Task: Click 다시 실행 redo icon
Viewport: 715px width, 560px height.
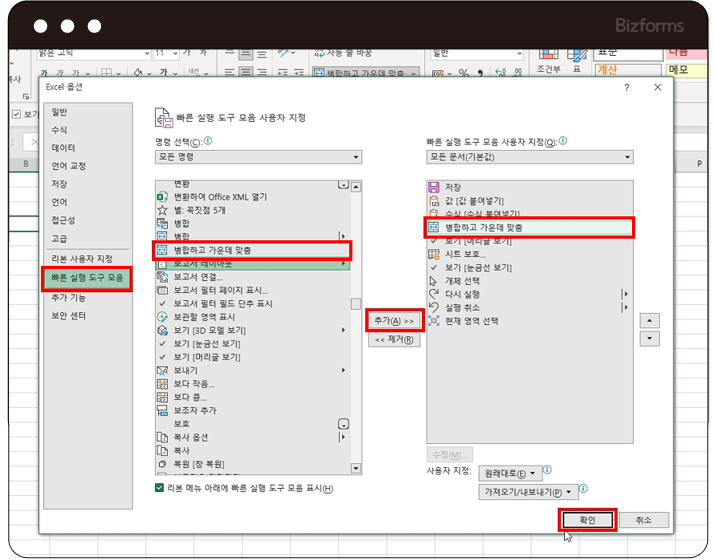Action: point(434,294)
